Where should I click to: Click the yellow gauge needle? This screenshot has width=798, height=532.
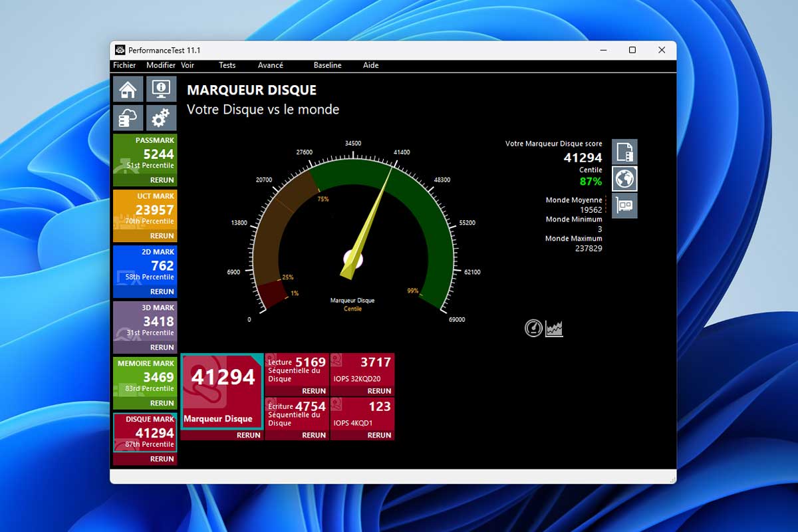(368, 226)
